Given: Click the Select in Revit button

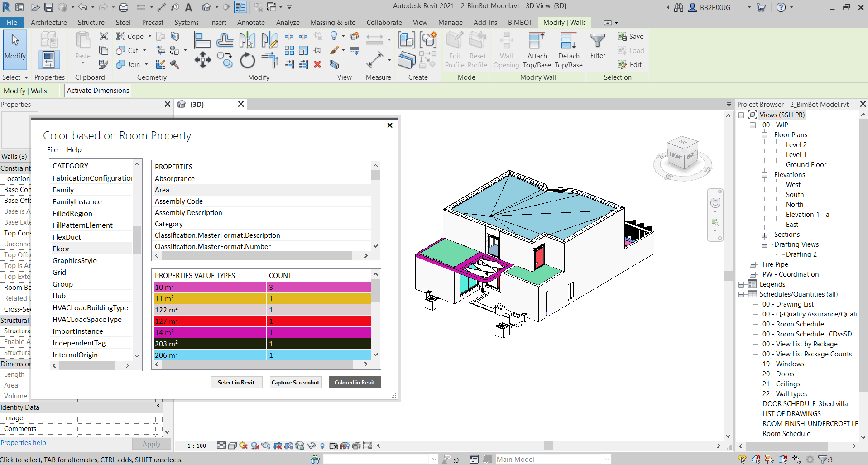Looking at the screenshot, I should [236, 383].
